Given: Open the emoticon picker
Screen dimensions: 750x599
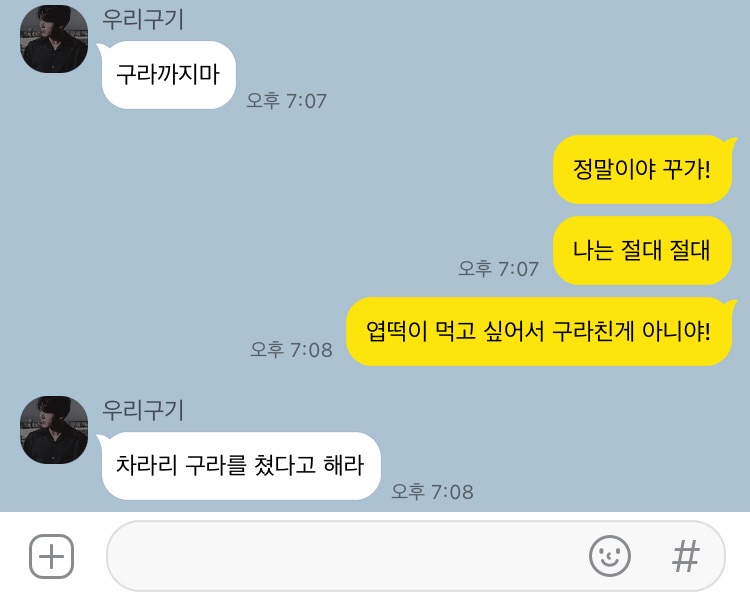Looking at the screenshot, I should click(609, 556).
